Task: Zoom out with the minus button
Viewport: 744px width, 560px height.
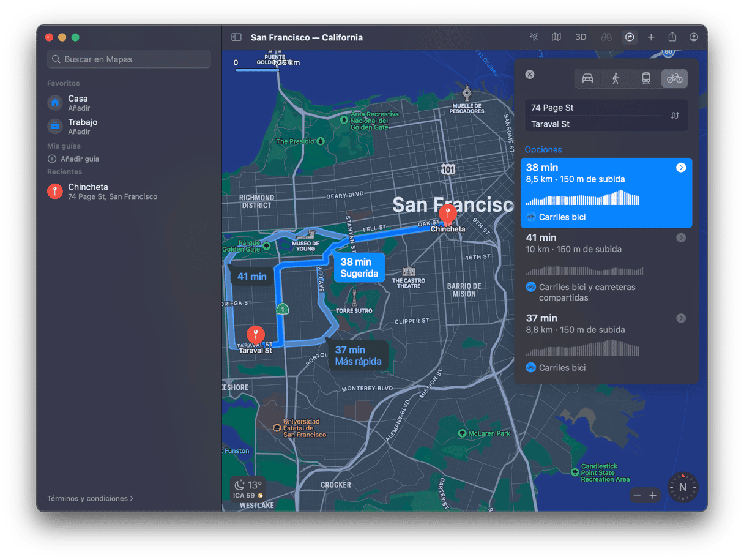Action: (x=637, y=495)
